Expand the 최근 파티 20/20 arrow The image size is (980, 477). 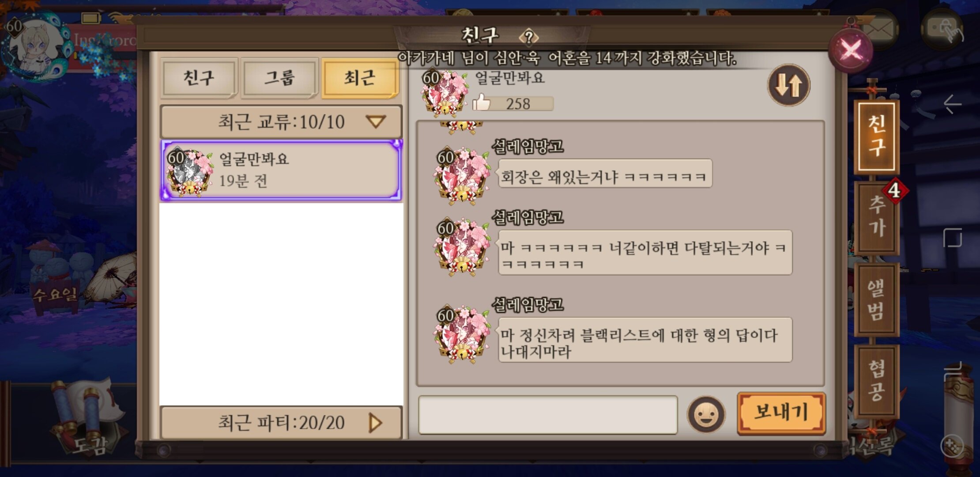(375, 423)
